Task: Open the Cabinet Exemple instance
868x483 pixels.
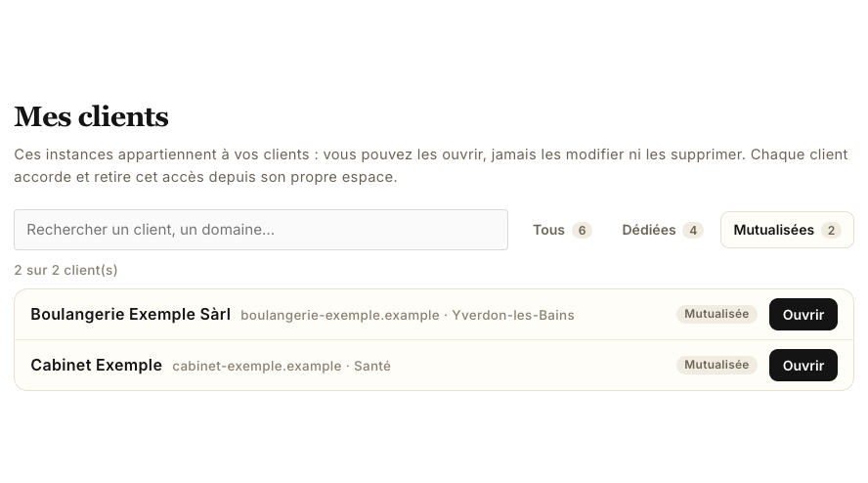Action: (803, 366)
